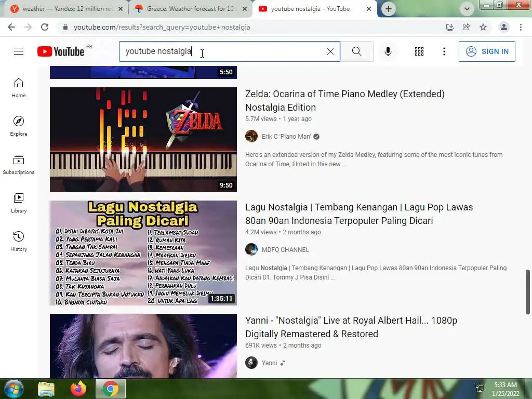This screenshot has width=532, height=399.
Task: Open Lagu Nostalgia Tembang Kenangan video title
Action: click(359, 214)
